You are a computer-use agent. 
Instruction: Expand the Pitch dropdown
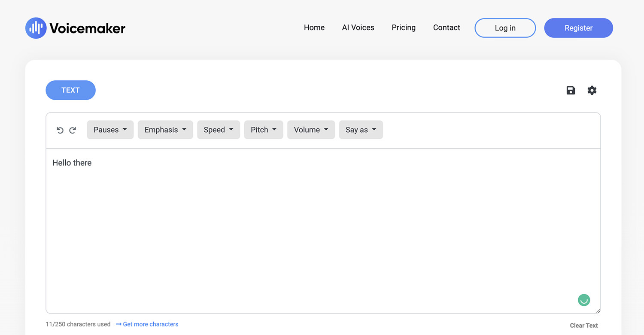pyautogui.click(x=264, y=130)
